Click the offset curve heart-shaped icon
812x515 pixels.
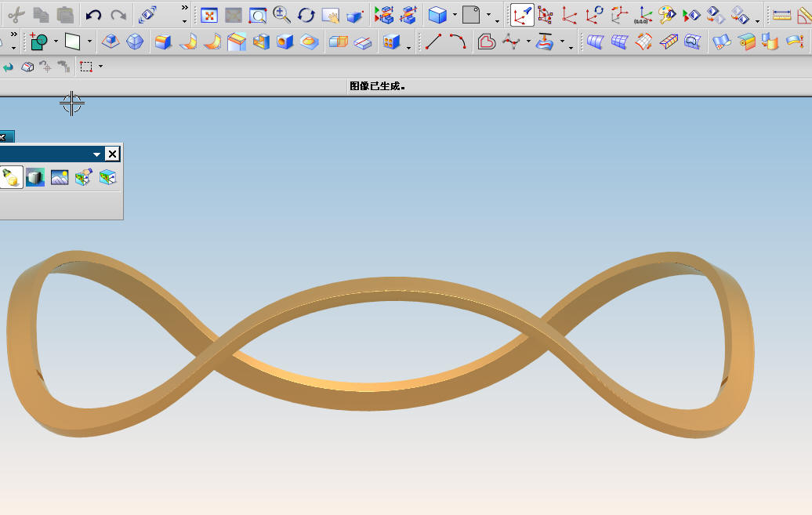point(486,42)
